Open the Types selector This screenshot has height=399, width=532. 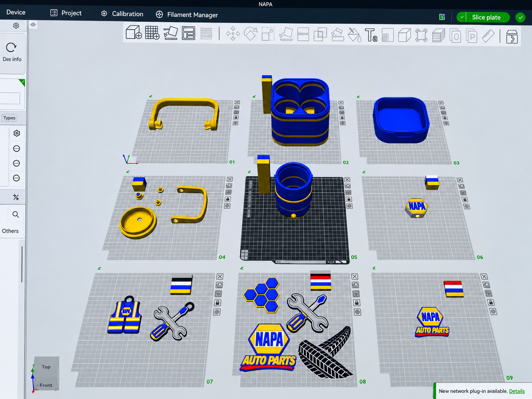[x=9, y=117]
